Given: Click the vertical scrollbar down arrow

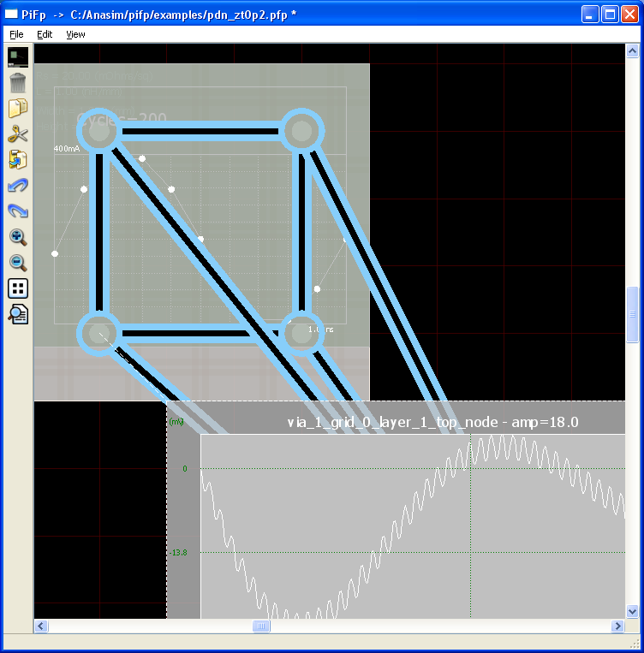Looking at the screenshot, I should tap(633, 611).
